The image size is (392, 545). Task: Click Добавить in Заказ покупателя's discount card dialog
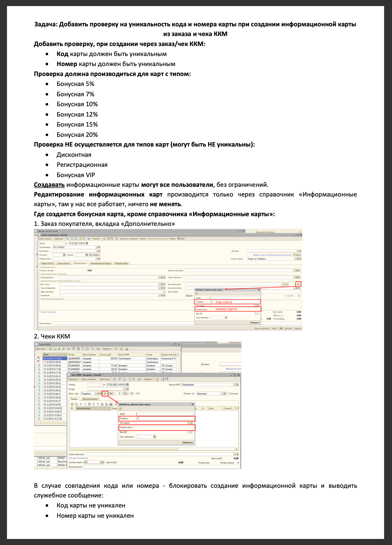coord(255,323)
